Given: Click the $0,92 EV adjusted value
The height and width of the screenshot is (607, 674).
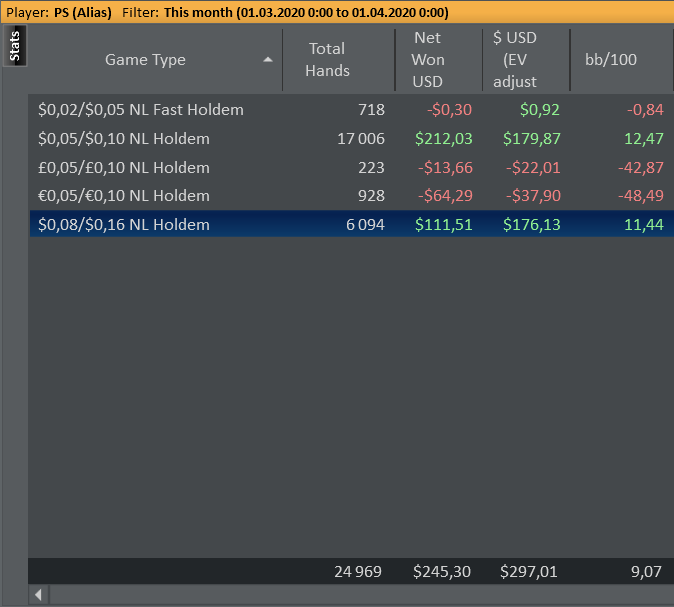Looking at the screenshot, I should 540,110.
